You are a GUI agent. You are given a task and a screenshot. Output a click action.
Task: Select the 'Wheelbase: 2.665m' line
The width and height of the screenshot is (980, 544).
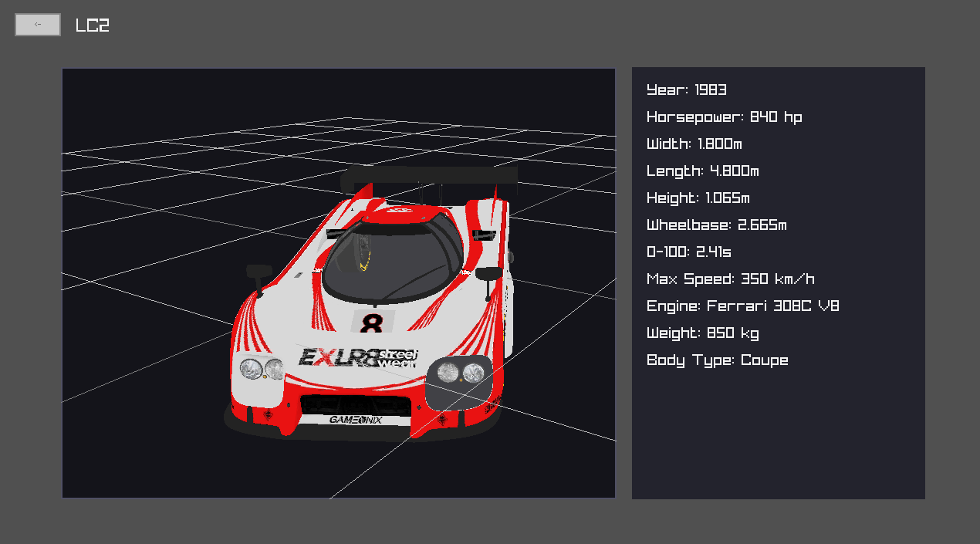point(717,225)
